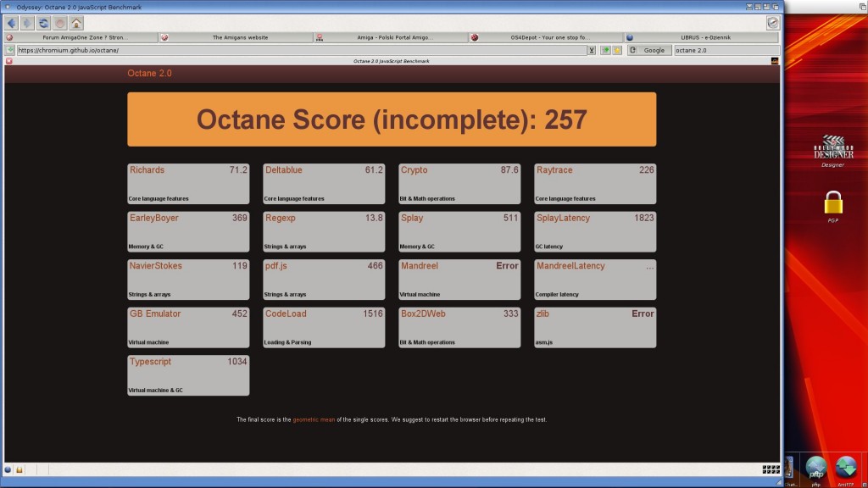Click the Octane Score incomplete banner

click(392, 119)
